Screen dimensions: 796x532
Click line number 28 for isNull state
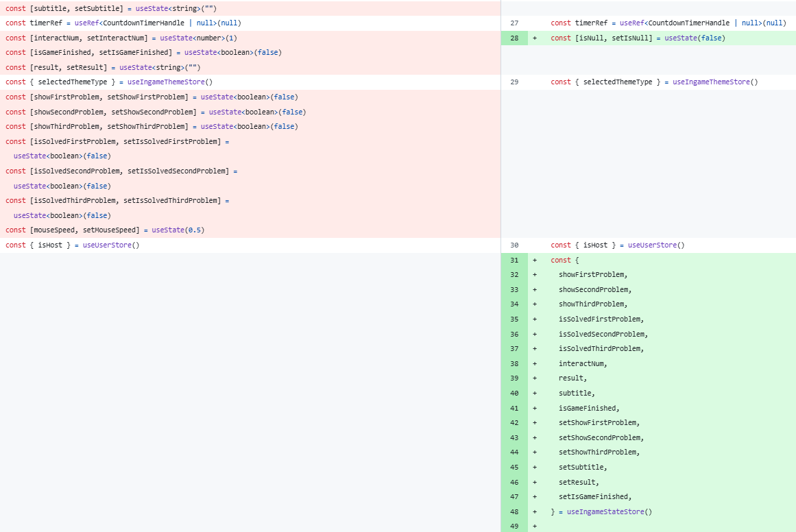[x=514, y=38]
